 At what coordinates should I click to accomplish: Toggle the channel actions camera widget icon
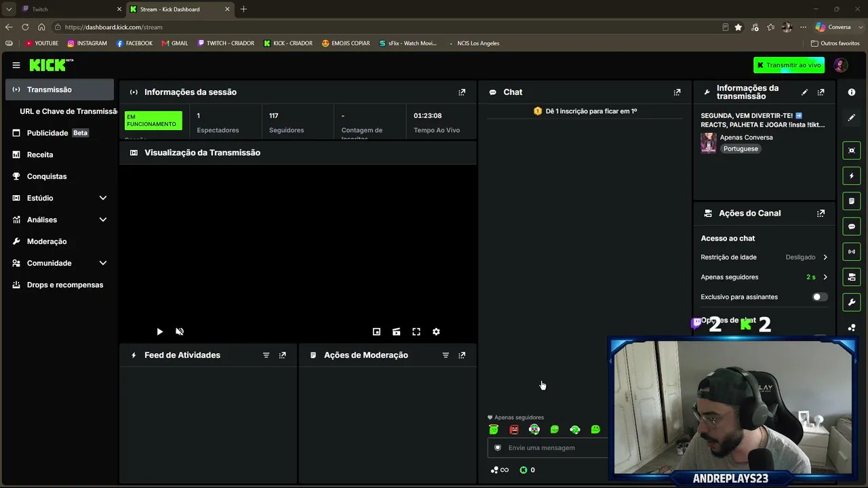coord(852,277)
